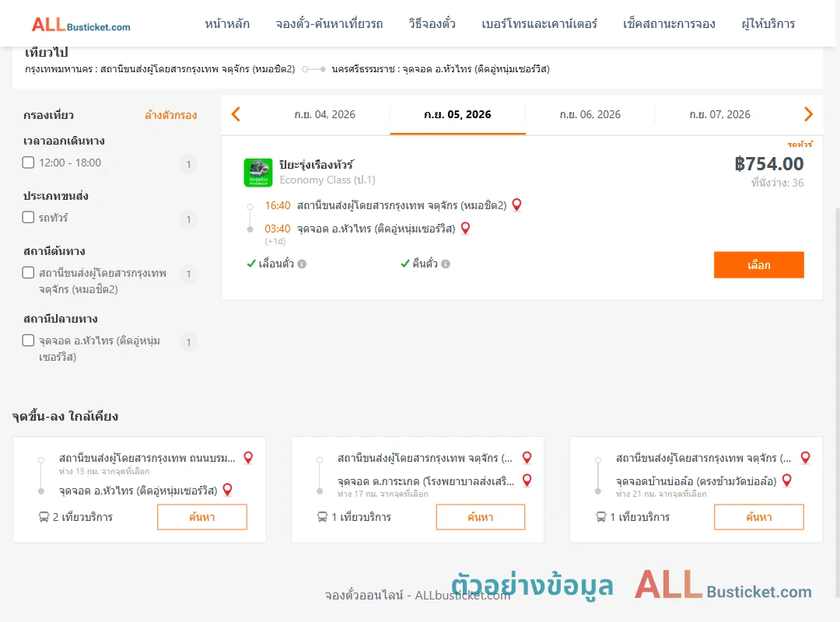Click the เลื่อนตั๋ว policy label
The width and height of the screenshot is (840, 622).
[x=276, y=264]
